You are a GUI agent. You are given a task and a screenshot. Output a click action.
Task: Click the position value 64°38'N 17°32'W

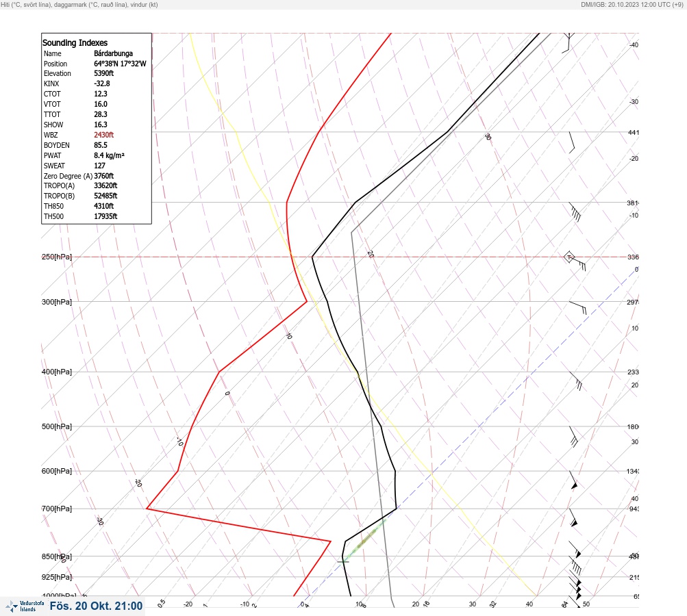(120, 64)
